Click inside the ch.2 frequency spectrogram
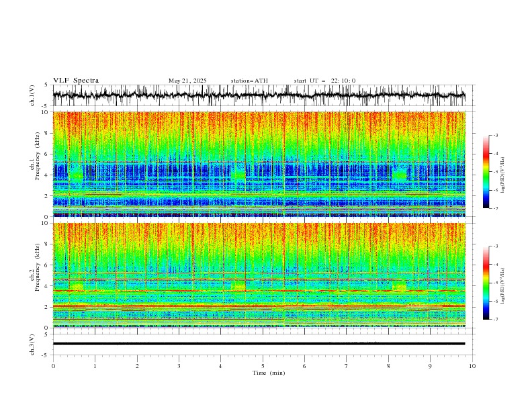The height and width of the screenshot is (411, 532). 259,275
